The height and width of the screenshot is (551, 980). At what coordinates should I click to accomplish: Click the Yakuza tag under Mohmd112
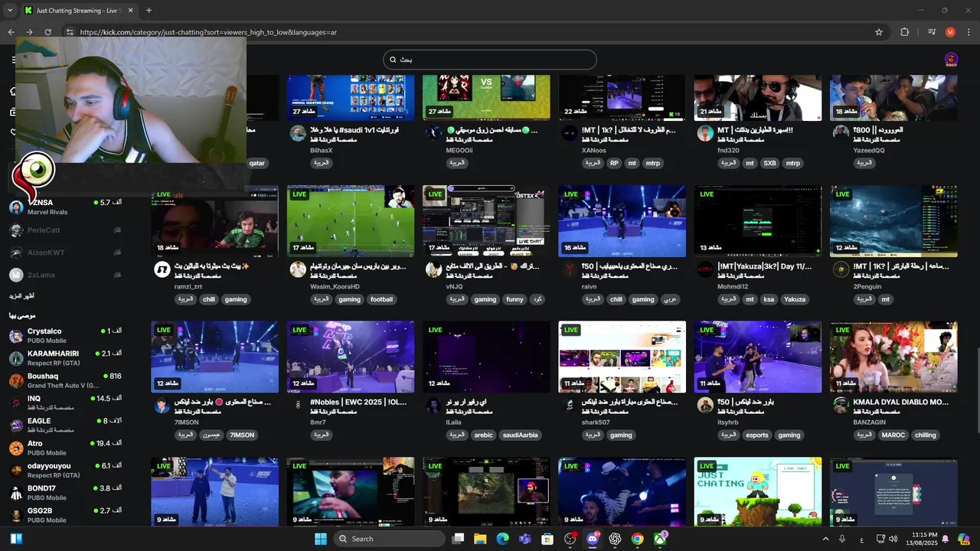[795, 299]
